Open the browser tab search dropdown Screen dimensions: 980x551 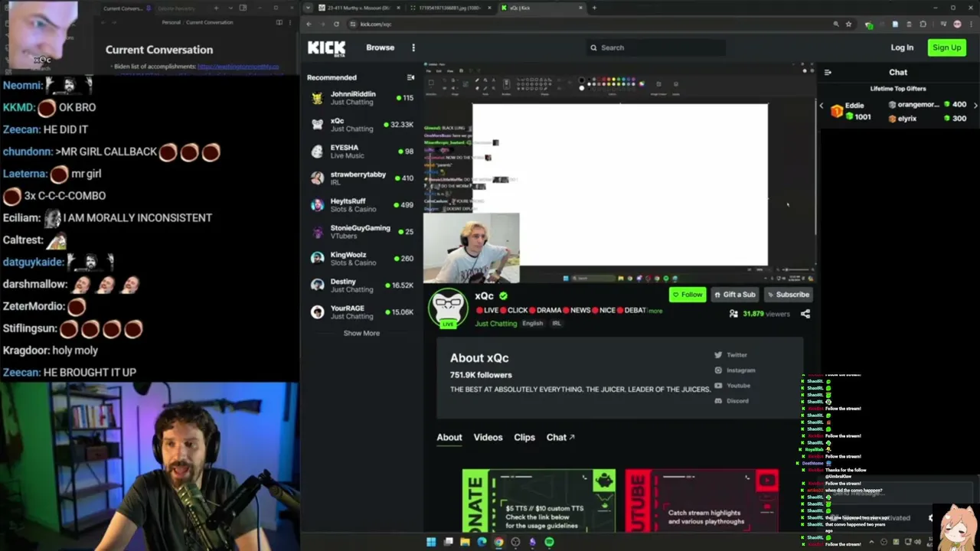pyautogui.click(x=309, y=8)
